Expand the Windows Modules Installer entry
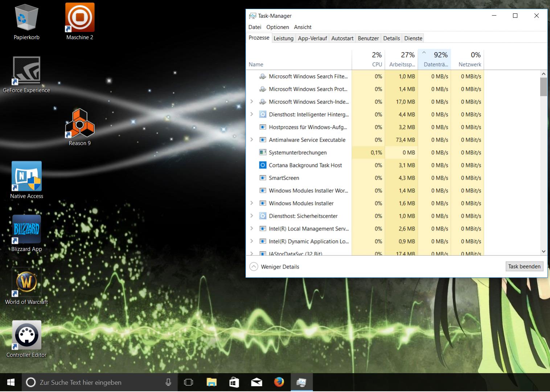 (x=252, y=203)
